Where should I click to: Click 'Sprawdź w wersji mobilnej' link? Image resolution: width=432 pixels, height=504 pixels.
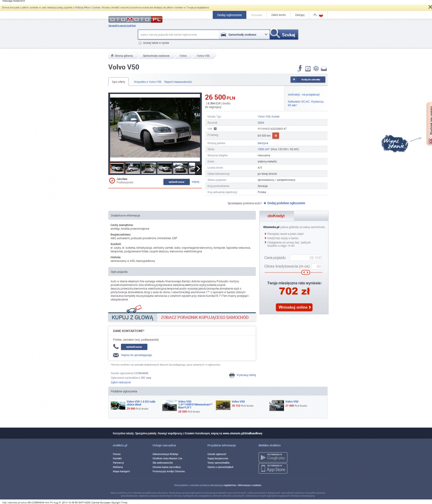(122, 26)
